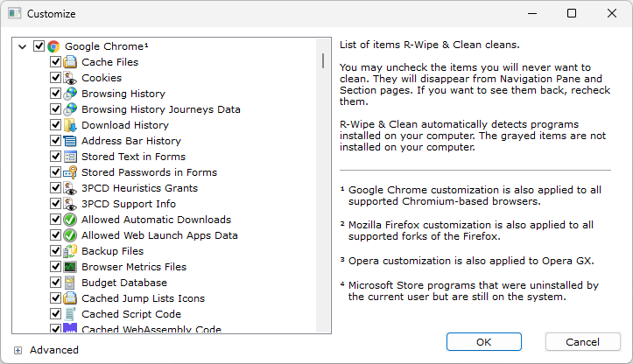
Task: Collapse the Google Chrome tree node
Action: pos(23,46)
